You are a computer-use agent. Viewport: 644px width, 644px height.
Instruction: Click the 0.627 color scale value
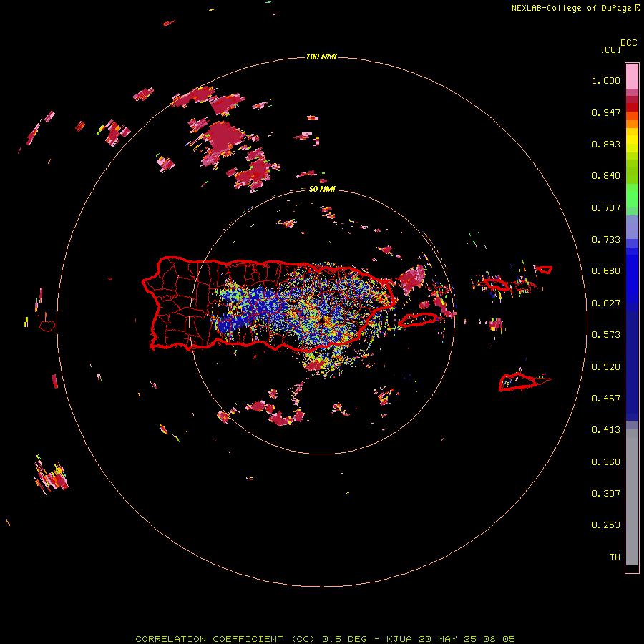pyautogui.click(x=606, y=303)
